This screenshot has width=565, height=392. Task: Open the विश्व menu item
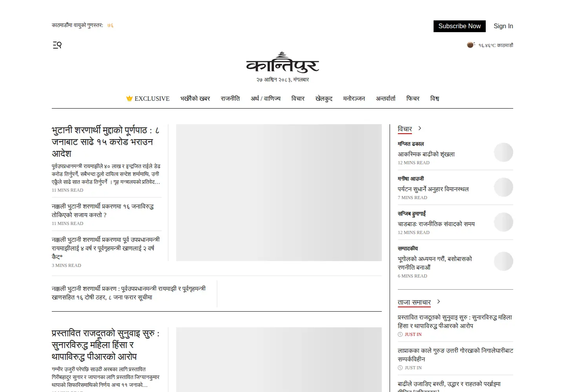[x=435, y=99]
